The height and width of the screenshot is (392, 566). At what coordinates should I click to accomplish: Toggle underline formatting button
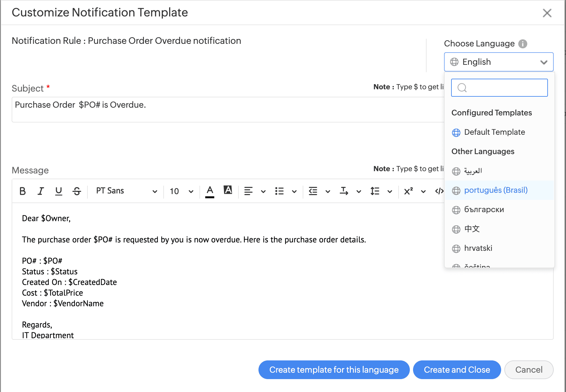tap(58, 191)
